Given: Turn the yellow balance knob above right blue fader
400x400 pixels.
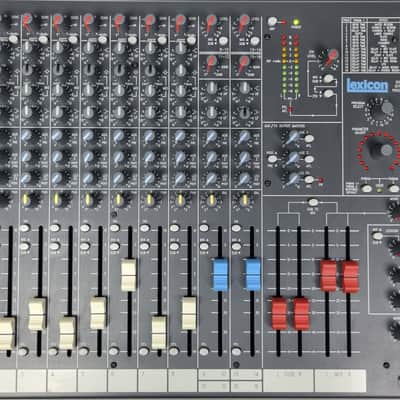Looking at the screenshot, I should [245, 200].
